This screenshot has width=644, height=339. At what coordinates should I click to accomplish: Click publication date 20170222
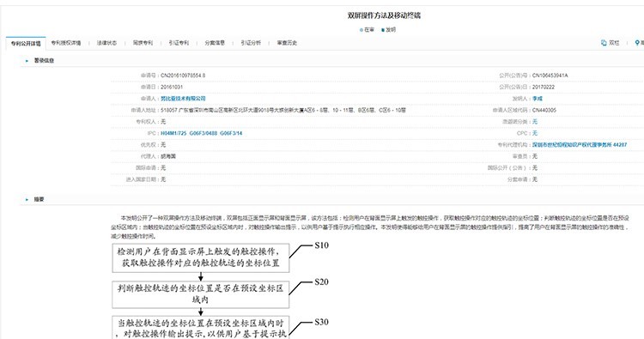click(x=544, y=87)
